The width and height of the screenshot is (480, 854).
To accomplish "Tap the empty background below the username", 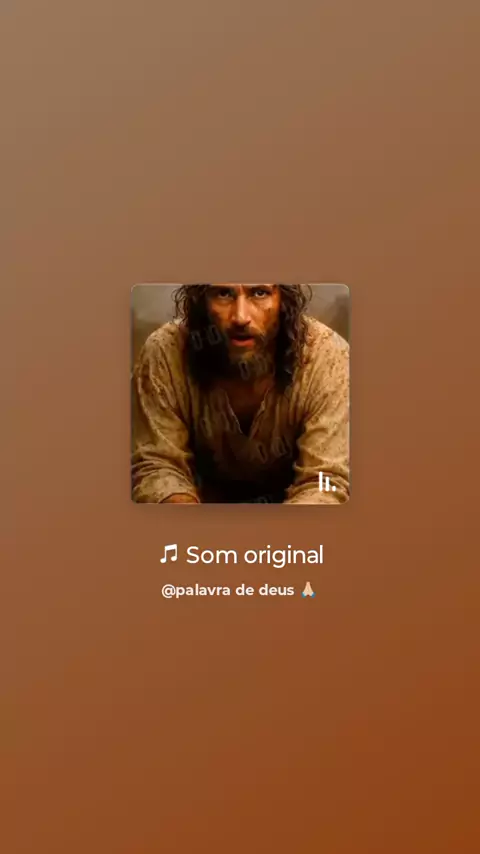I will pos(240,724).
